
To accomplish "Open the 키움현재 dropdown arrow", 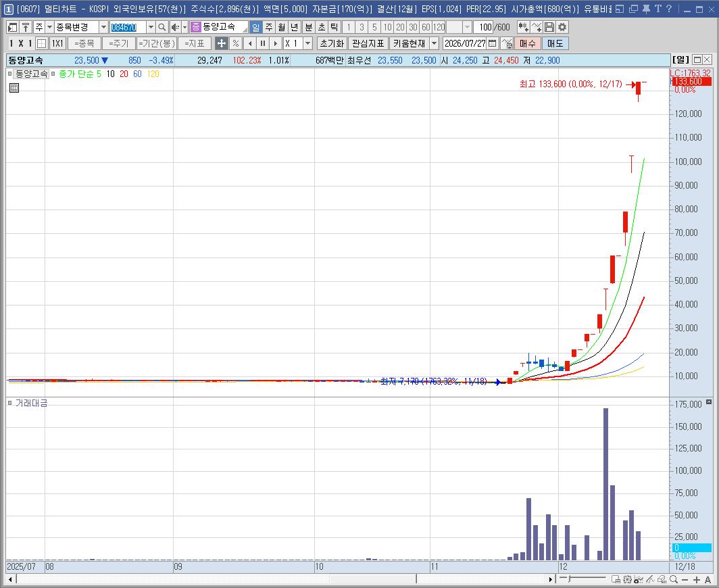I will pyautogui.click(x=434, y=43).
